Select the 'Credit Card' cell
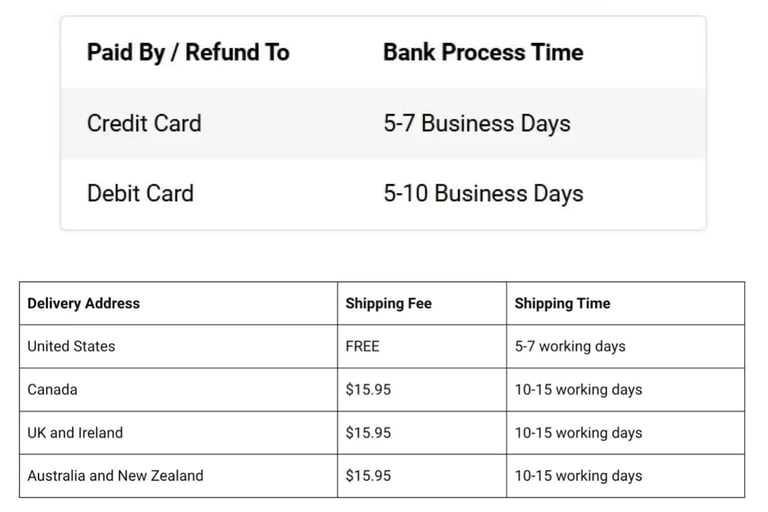The height and width of the screenshot is (512, 768). click(144, 123)
